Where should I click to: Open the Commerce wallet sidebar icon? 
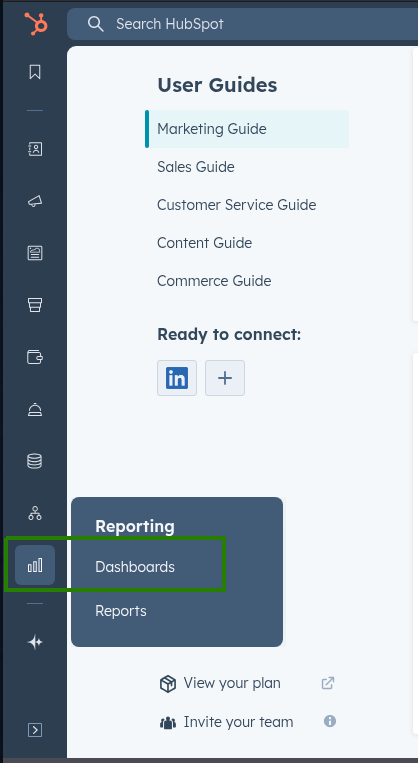[35, 357]
